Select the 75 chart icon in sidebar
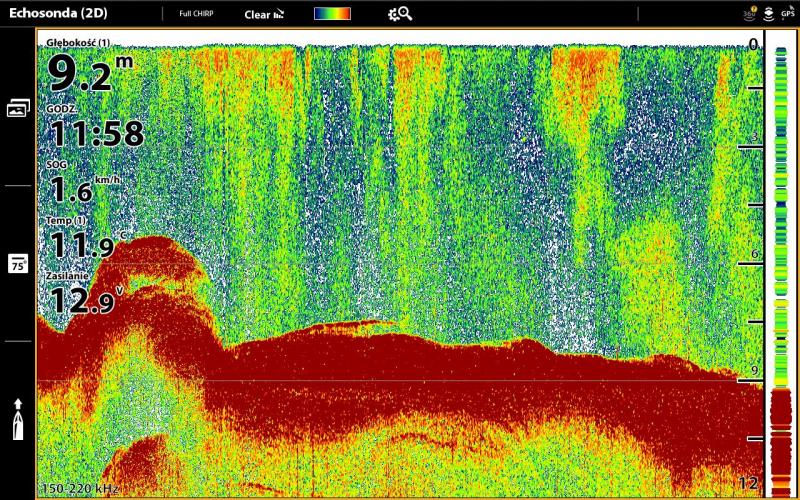 tap(18, 263)
